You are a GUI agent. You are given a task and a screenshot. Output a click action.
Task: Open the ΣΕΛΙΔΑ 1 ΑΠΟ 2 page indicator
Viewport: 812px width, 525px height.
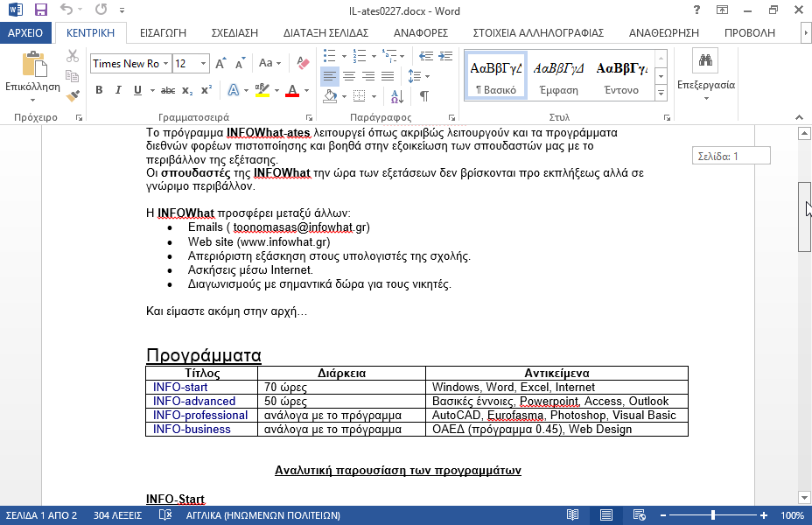tap(41, 515)
